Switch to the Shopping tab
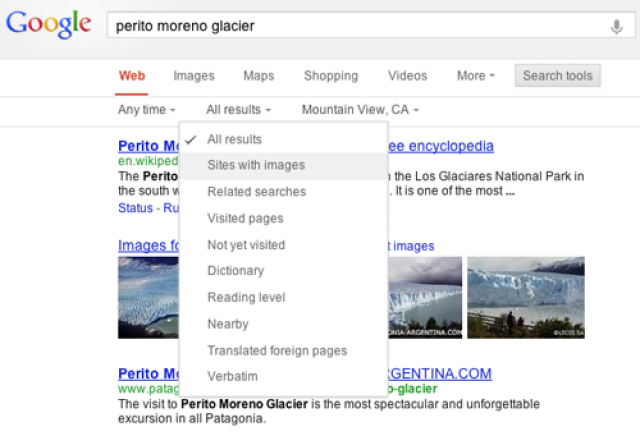 pyautogui.click(x=331, y=76)
